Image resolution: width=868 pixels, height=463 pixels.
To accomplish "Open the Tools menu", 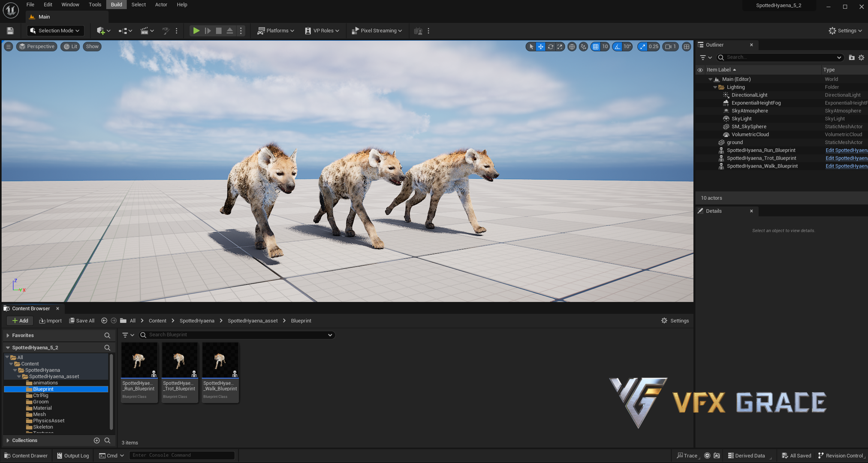I will pyautogui.click(x=95, y=5).
